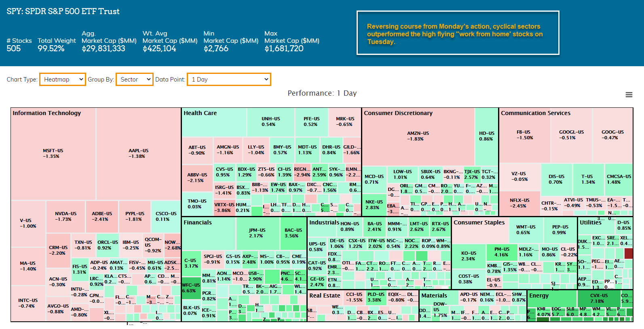Select the PM-US 4.16% tile
This screenshot has width=644, height=329.
tap(501, 252)
